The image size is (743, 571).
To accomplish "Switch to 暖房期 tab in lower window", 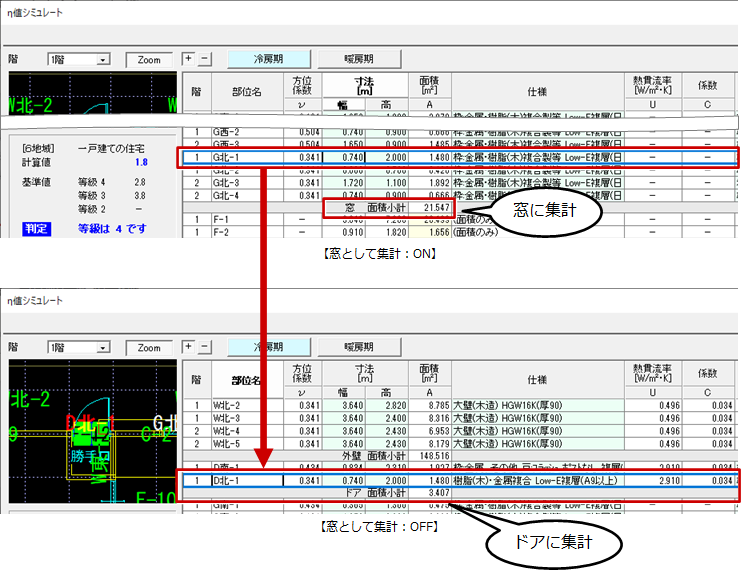I will [x=359, y=347].
